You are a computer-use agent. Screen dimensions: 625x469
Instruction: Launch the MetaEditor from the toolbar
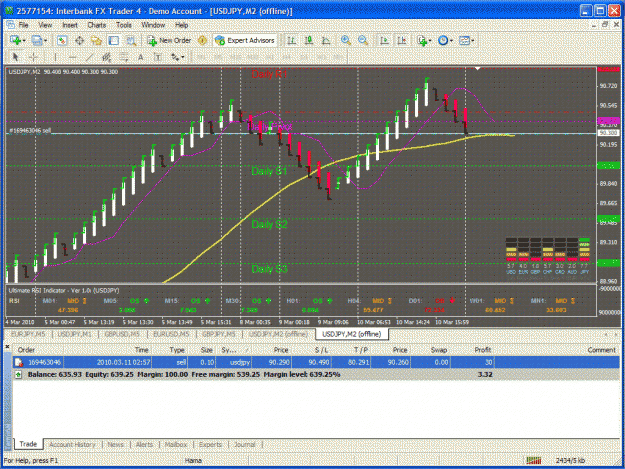click(x=202, y=40)
